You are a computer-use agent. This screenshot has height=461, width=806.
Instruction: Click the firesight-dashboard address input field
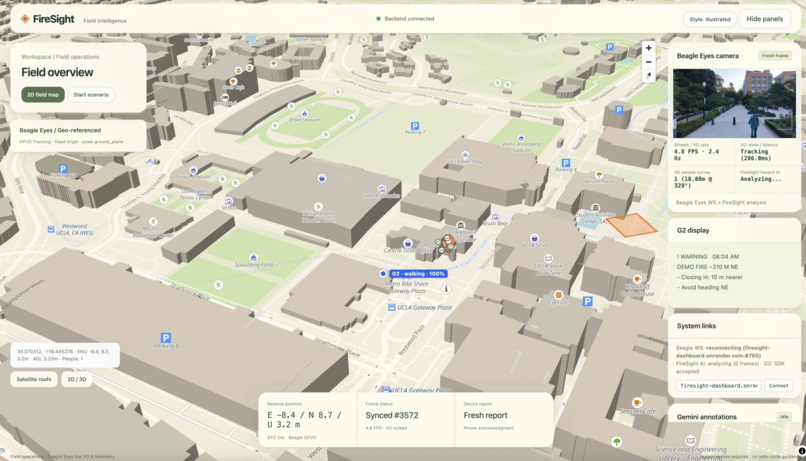(719, 385)
